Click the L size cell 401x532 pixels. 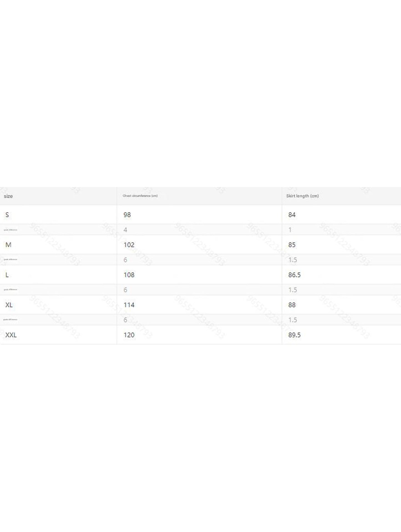click(x=7, y=275)
